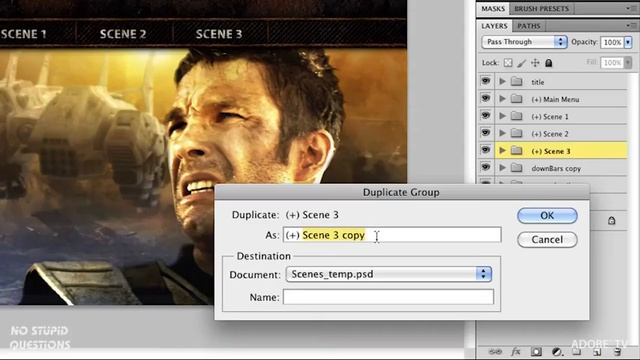The height and width of the screenshot is (360, 640).
Task: Open the Pass Through blend mode dropdown
Action: click(524, 42)
